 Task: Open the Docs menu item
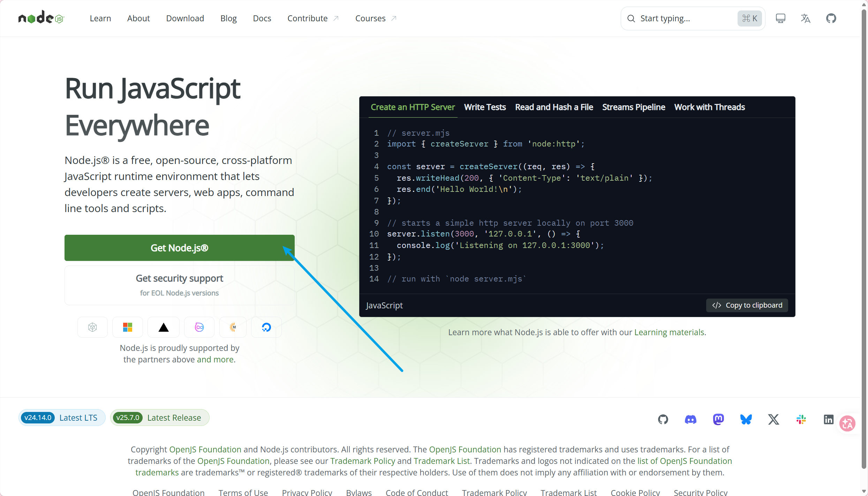(262, 18)
